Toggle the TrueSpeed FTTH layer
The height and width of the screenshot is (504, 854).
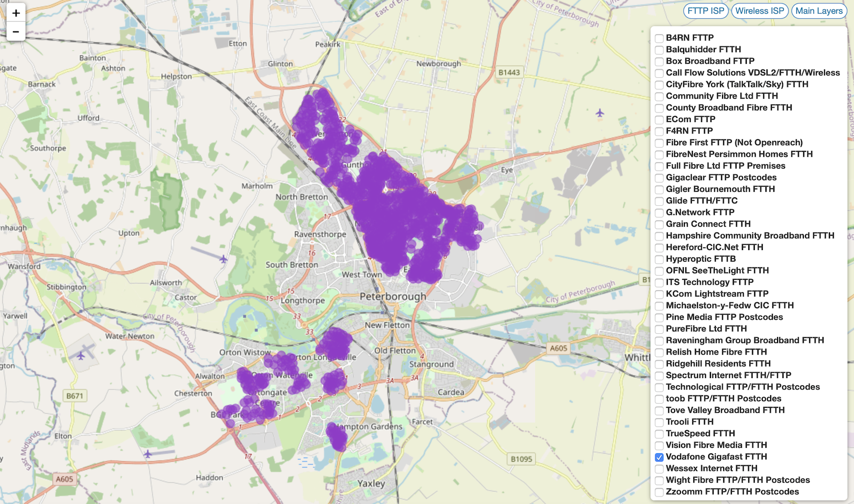[659, 434]
